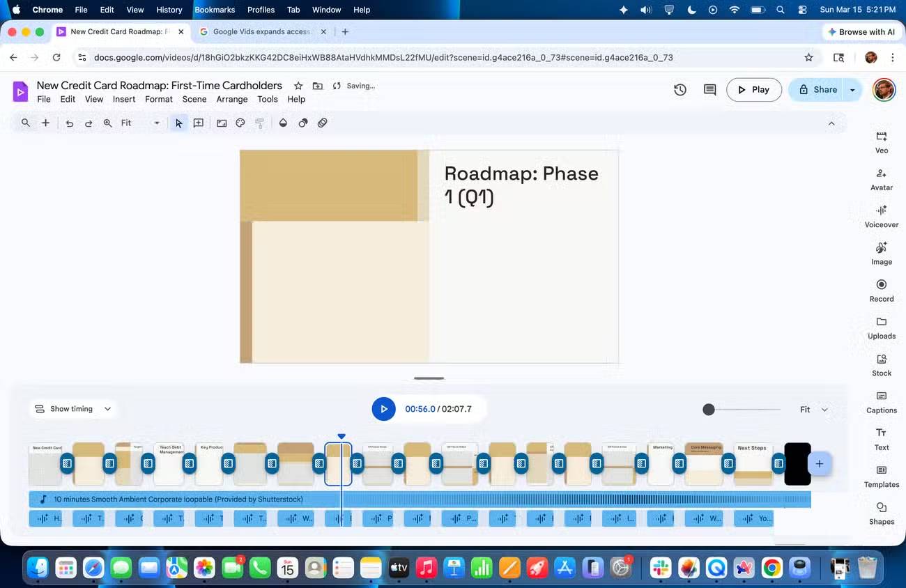Viewport: 906px width, 588px height.
Task: Start recording via the Record icon
Action: (881, 290)
